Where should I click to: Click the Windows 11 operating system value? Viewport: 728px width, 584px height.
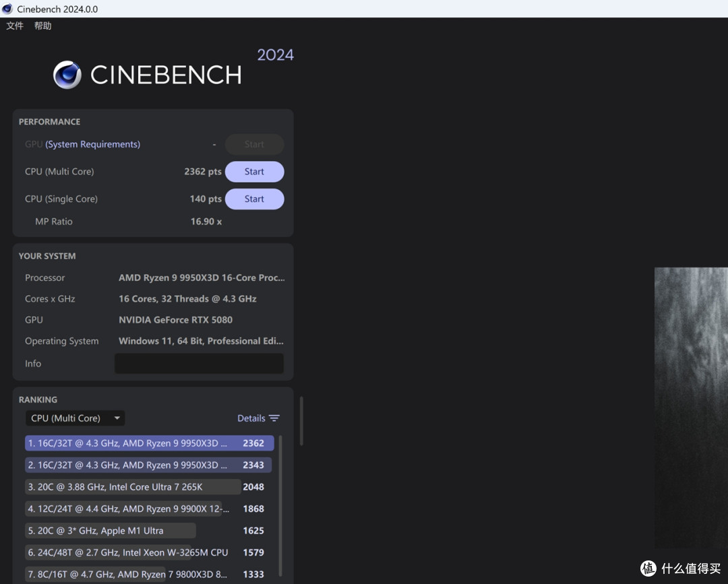[x=201, y=341]
